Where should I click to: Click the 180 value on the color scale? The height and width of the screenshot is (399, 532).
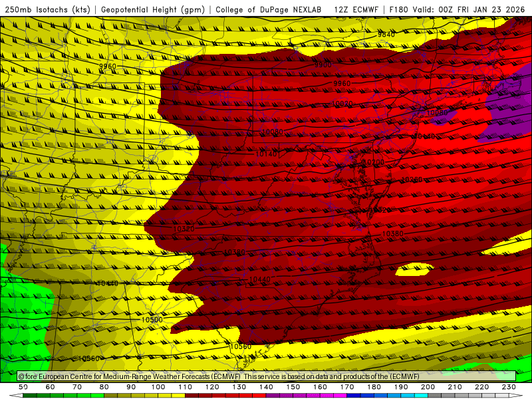tap(374, 387)
